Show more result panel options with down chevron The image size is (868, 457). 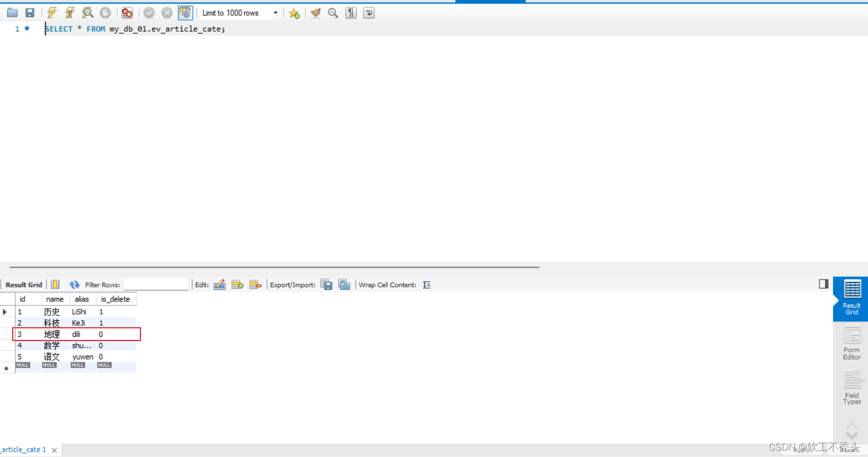[852, 435]
